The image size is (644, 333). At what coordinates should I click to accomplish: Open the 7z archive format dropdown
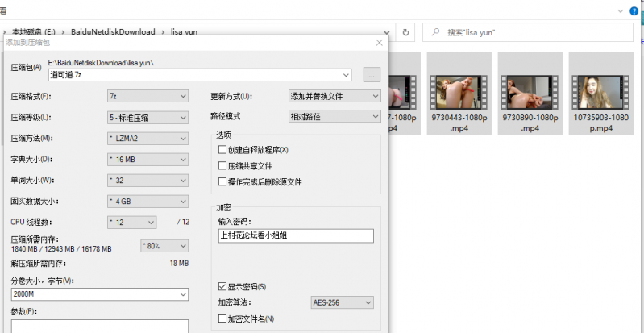(147, 96)
